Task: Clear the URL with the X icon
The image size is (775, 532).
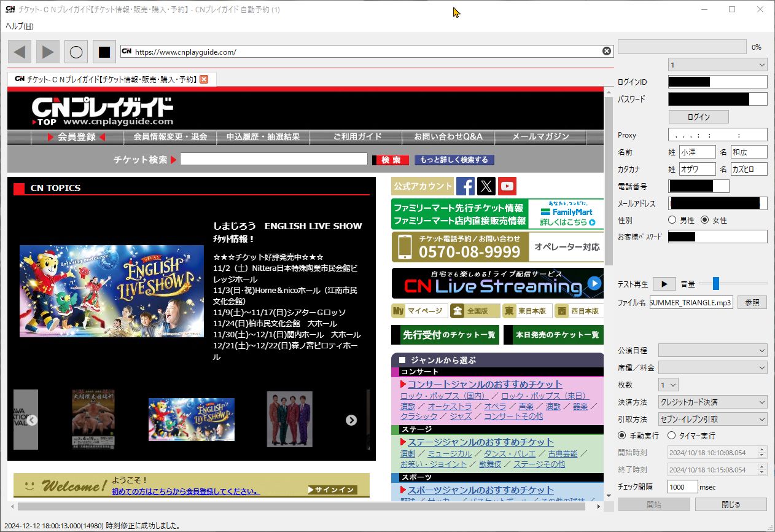Action: pos(606,52)
